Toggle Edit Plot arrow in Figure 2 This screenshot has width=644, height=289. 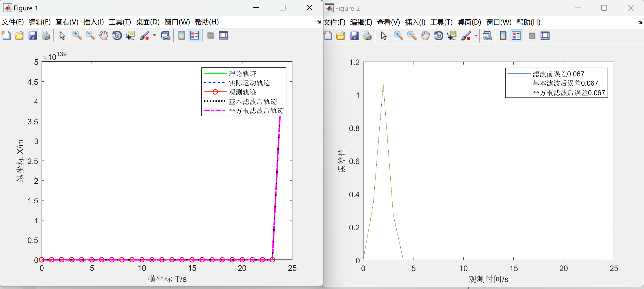coord(384,36)
